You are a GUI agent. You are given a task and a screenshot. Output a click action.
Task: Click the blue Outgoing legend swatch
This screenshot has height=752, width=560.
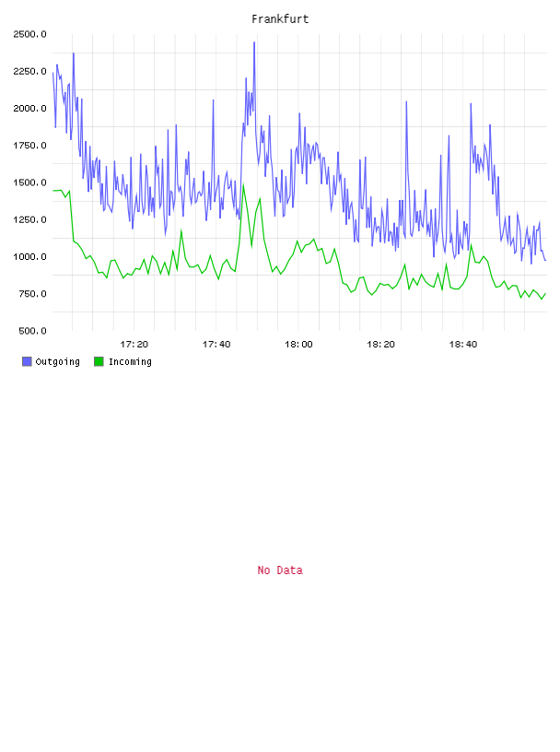27,361
